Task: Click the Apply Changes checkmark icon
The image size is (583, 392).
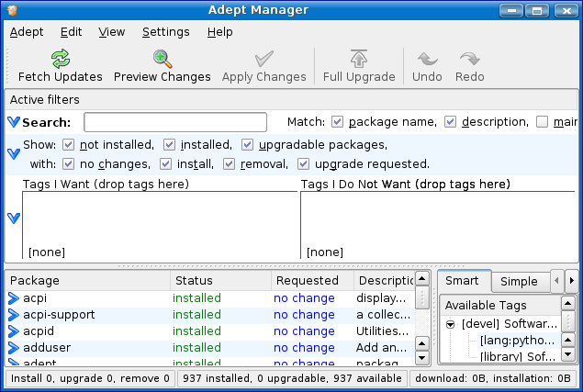Action: (264, 60)
